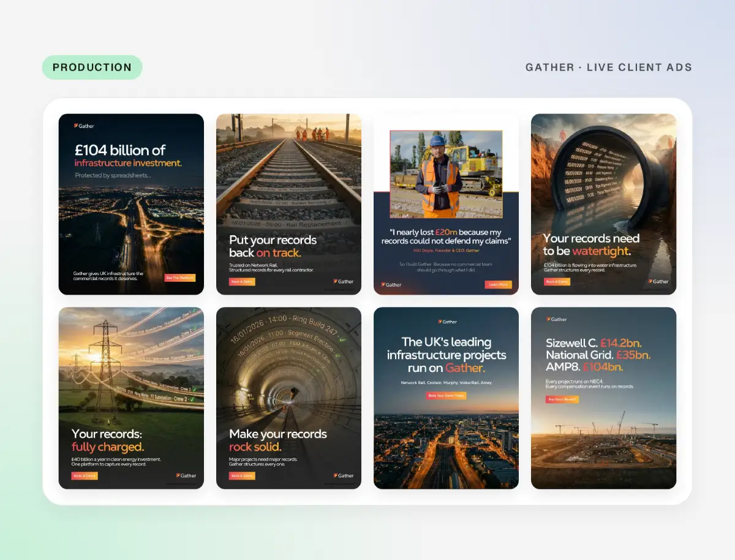Click 'Sizewell C. £14.2bn.' line
The height and width of the screenshot is (560, 735).
tap(594, 343)
